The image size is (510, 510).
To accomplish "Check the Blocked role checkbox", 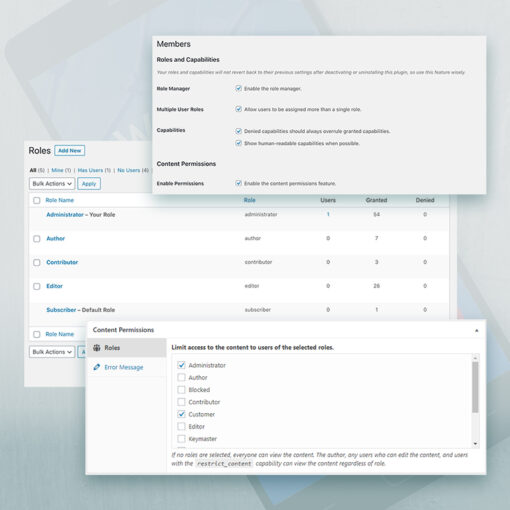I will pyautogui.click(x=181, y=390).
